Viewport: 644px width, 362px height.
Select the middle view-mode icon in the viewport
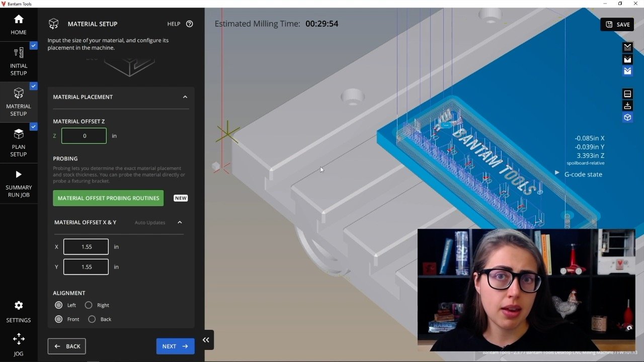tap(627, 59)
